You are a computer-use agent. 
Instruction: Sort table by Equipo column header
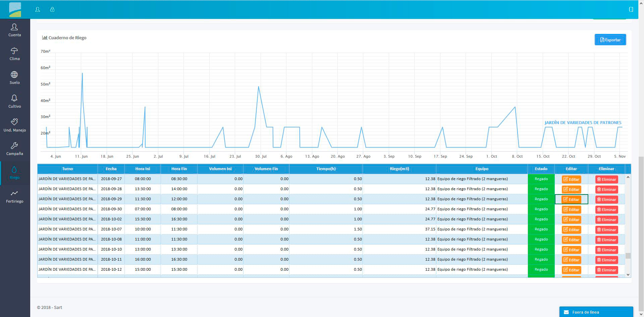pos(482,169)
